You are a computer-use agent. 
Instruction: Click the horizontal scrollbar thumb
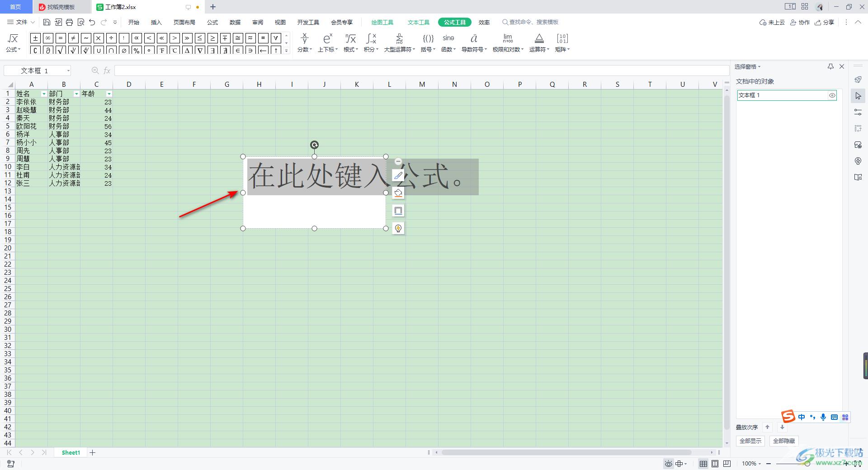pyautogui.click(x=566, y=452)
